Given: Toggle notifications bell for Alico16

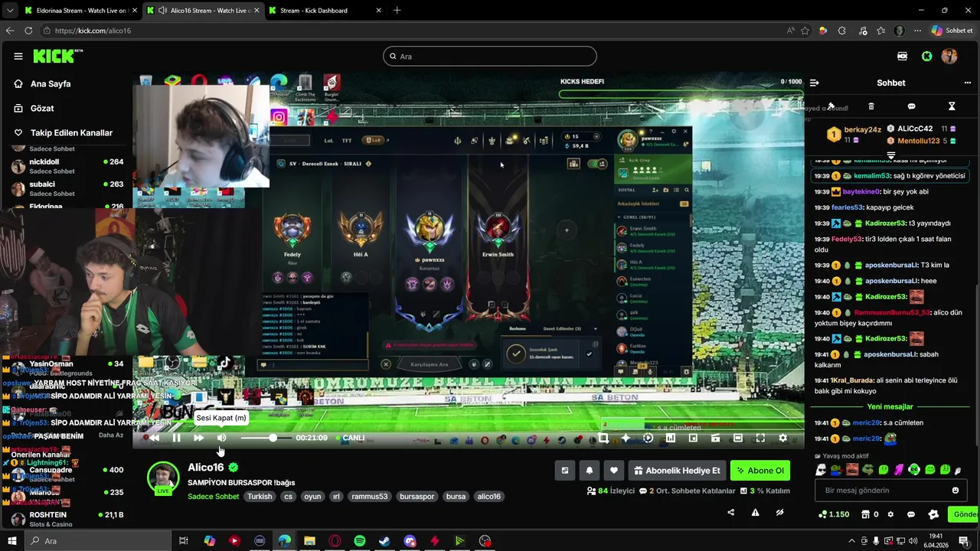Looking at the screenshot, I should 590,471.
